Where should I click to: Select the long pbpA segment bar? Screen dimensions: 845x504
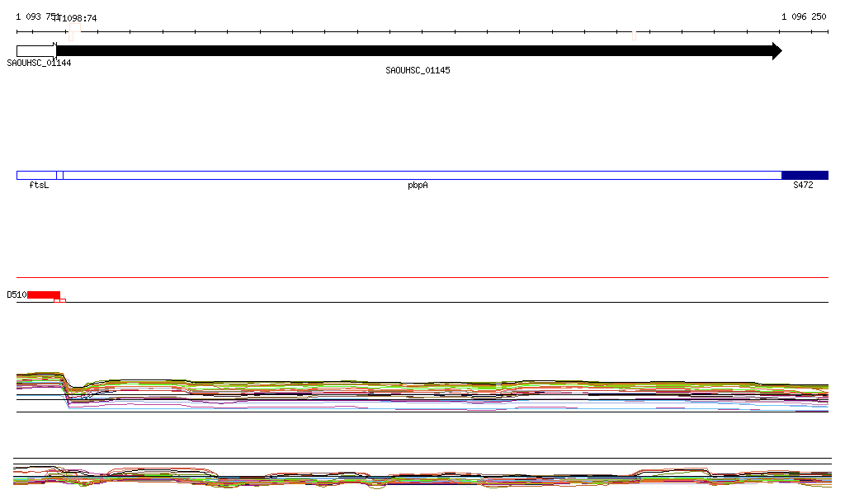click(x=422, y=175)
